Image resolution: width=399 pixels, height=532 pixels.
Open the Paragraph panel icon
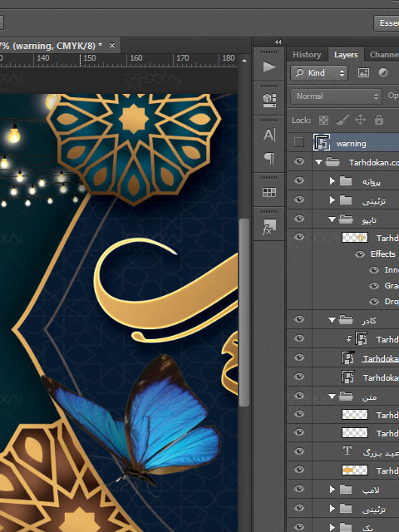pyautogui.click(x=269, y=158)
